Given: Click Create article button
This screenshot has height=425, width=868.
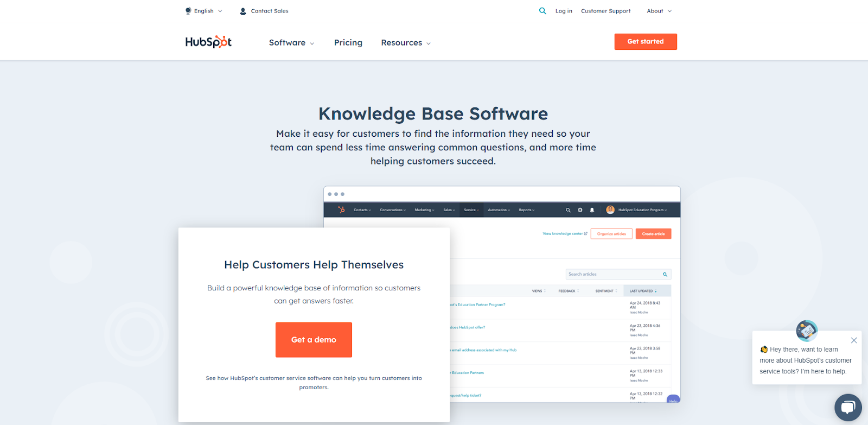Looking at the screenshot, I should [654, 234].
